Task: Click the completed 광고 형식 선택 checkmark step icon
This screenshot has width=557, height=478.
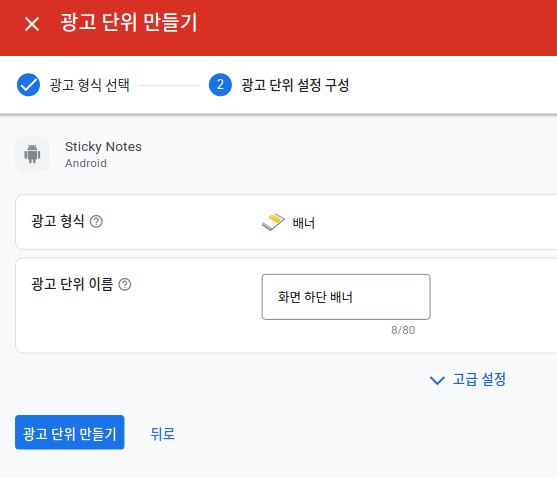Action: [28, 85]
